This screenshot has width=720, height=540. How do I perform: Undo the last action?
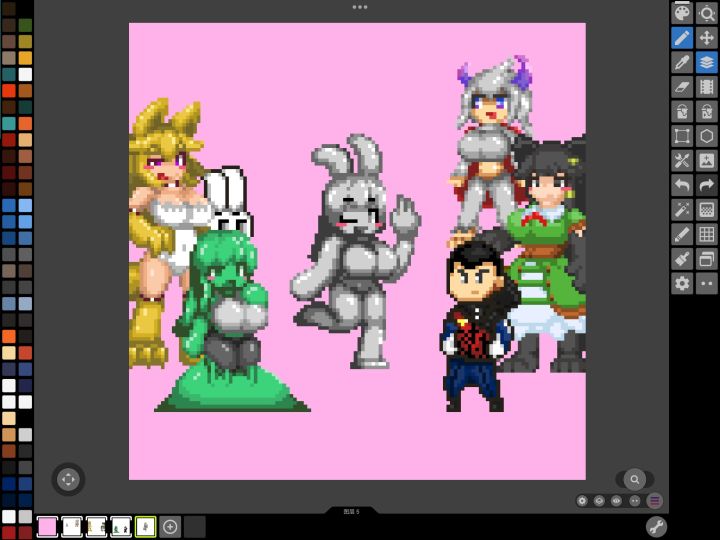point(682,185)
